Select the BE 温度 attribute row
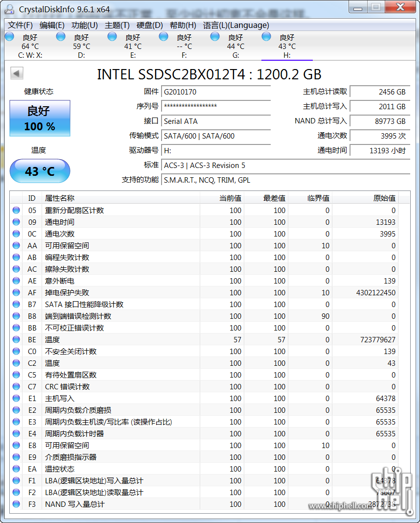The image size is (420, 523). [205, 339]
